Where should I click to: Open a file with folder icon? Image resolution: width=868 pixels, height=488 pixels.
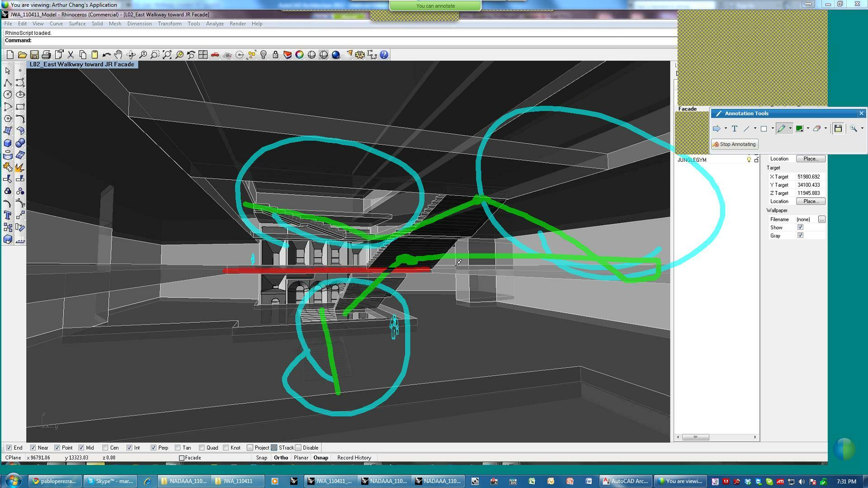tap(22, 55)
